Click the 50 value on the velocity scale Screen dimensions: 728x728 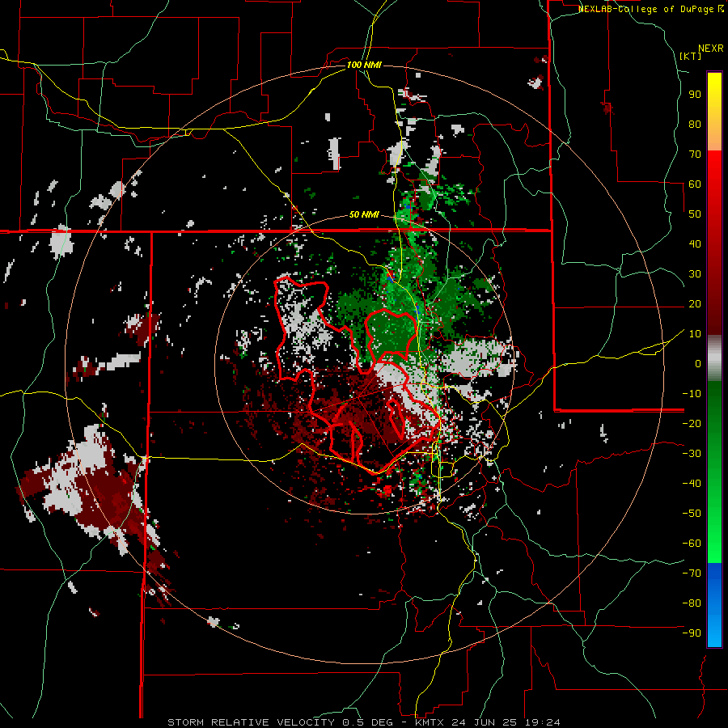(695, 214)
